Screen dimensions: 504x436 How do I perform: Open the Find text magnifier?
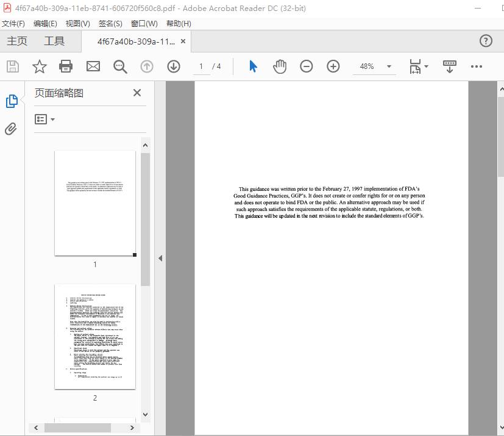point(120,66)
